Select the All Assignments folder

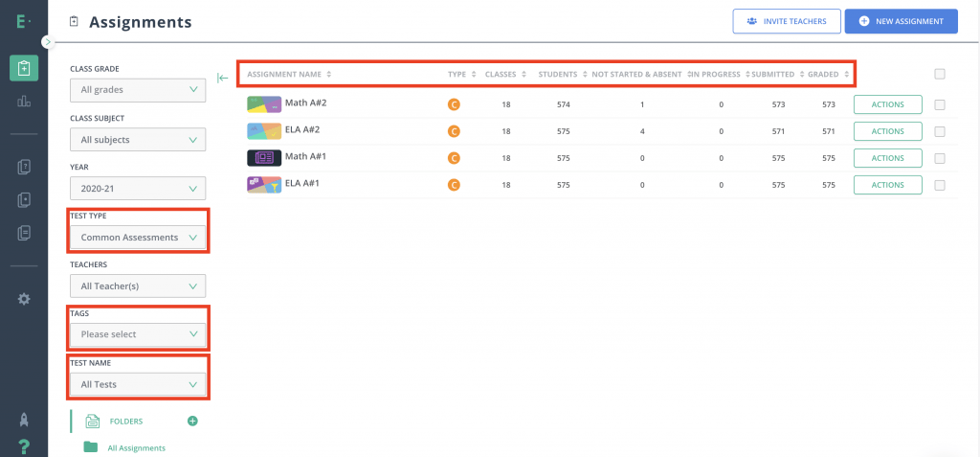(136, 448)
